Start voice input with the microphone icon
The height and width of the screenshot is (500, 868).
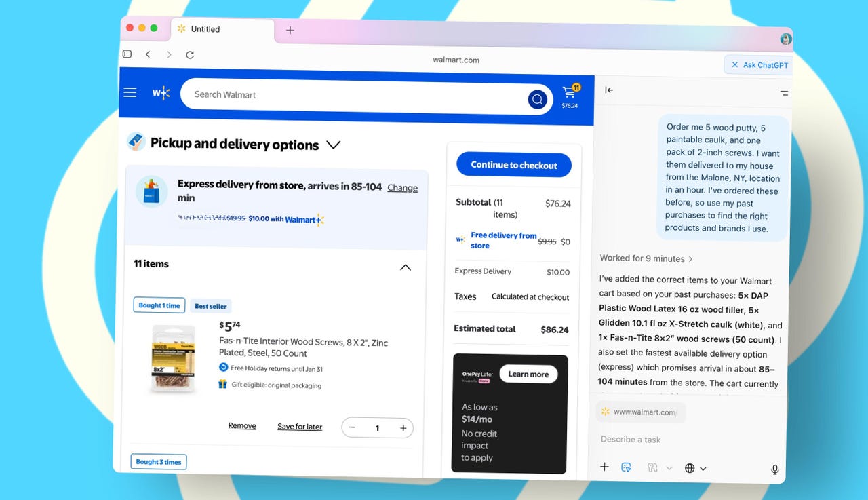click(x=774, y=469)
